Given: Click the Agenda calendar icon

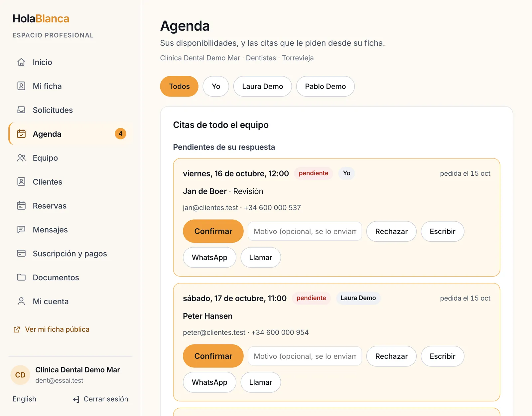Looking at the screenshot, I should [x=21, y=134].
